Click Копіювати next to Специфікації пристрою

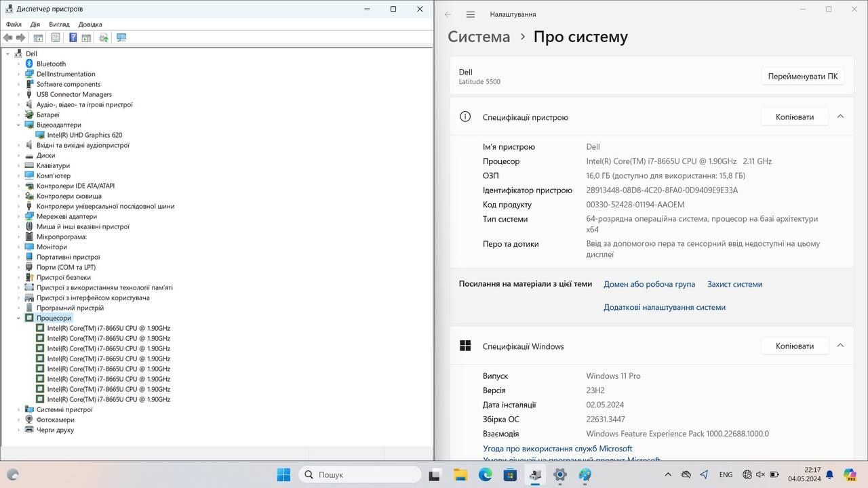pos(795,117)
